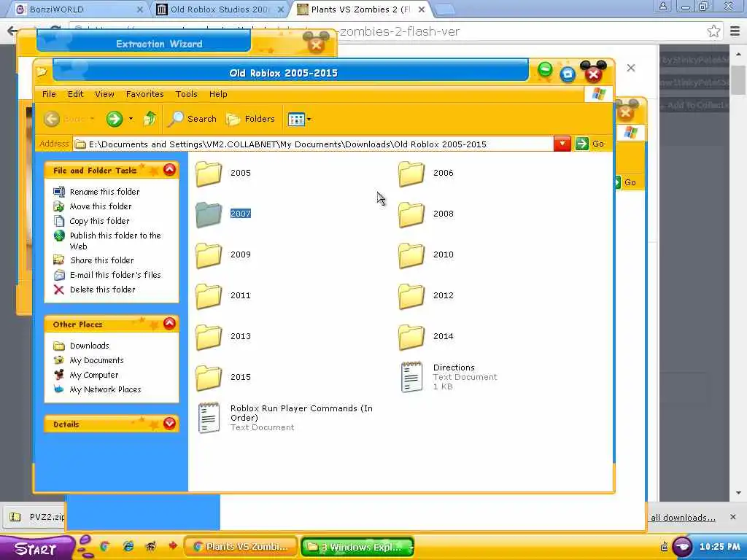Open the Views icon menu
Viewport: 747px width, 560px height.
coord(299,119)
